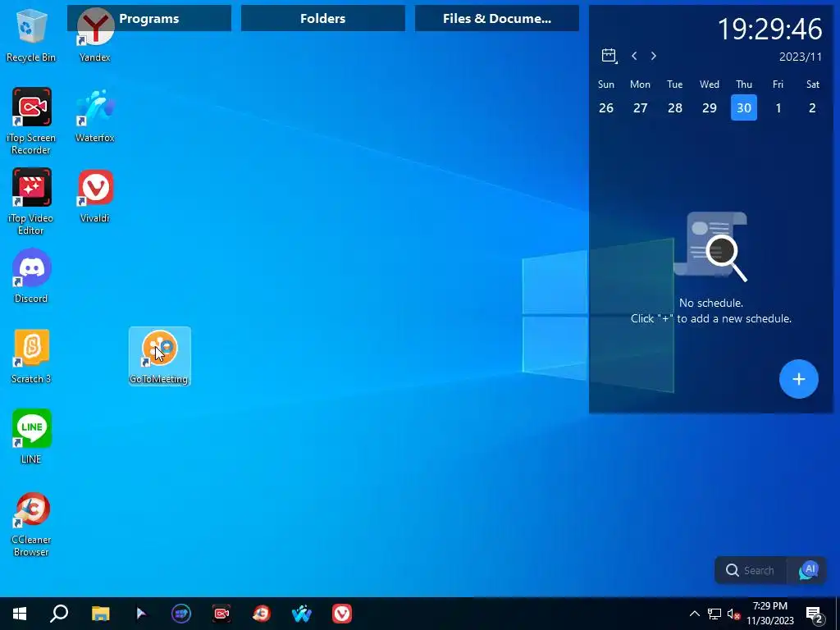Select Tuesday 28 in the calendar
840x630 pixels.
point(675,107)
